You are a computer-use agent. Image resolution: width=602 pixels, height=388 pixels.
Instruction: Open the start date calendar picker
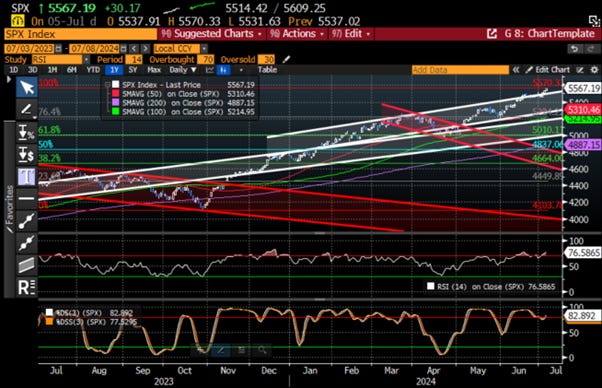pos(58,49)
